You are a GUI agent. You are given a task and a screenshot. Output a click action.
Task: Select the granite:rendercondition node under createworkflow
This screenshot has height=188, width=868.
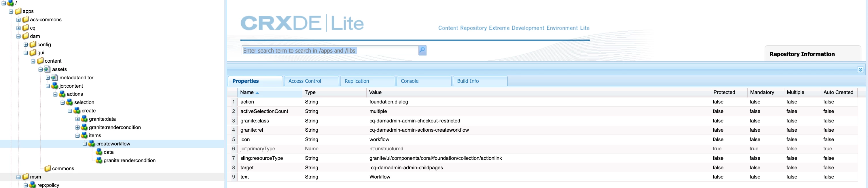(x=129, y=160)
